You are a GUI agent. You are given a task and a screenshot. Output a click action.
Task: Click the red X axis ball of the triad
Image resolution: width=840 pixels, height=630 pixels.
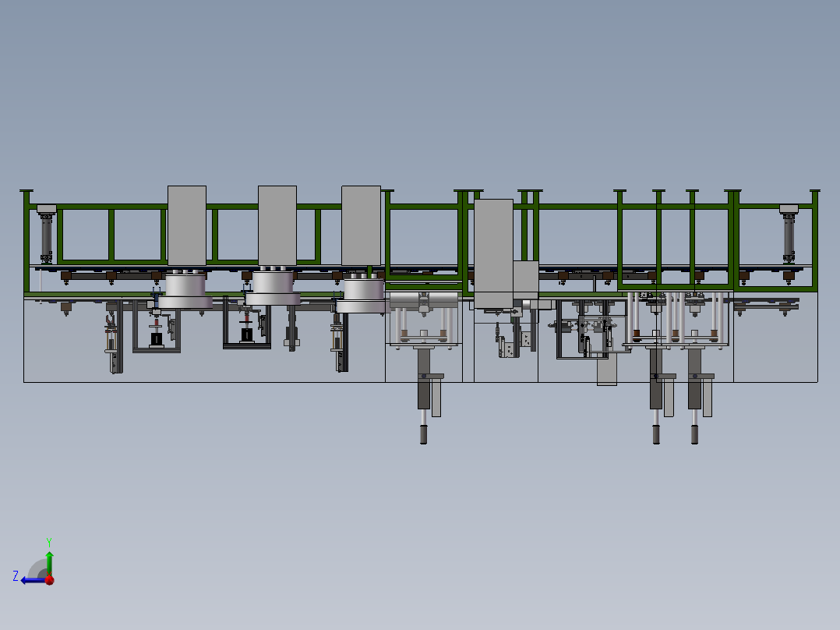[50, 579]
